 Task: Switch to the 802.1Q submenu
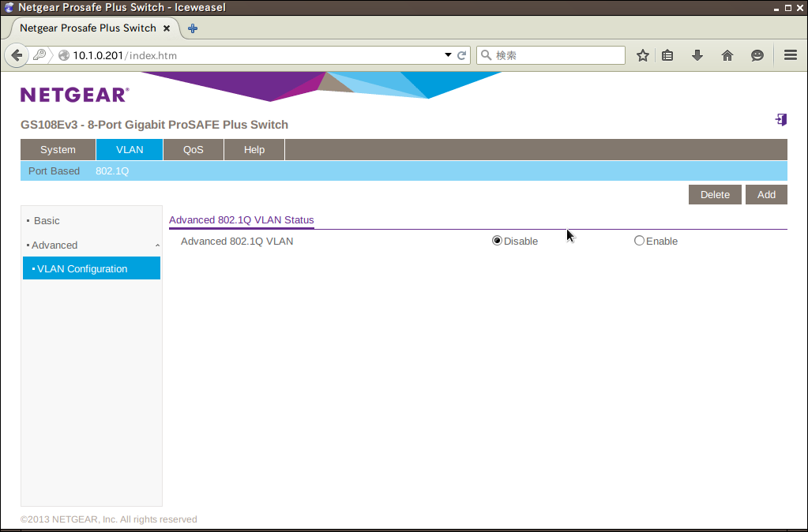click(x=112, y=171)
